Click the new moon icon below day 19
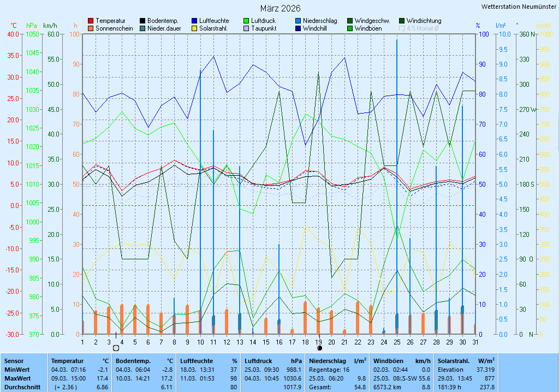This screenshot has height=392, width=559. pyautogui.click(x=319, y=348)
